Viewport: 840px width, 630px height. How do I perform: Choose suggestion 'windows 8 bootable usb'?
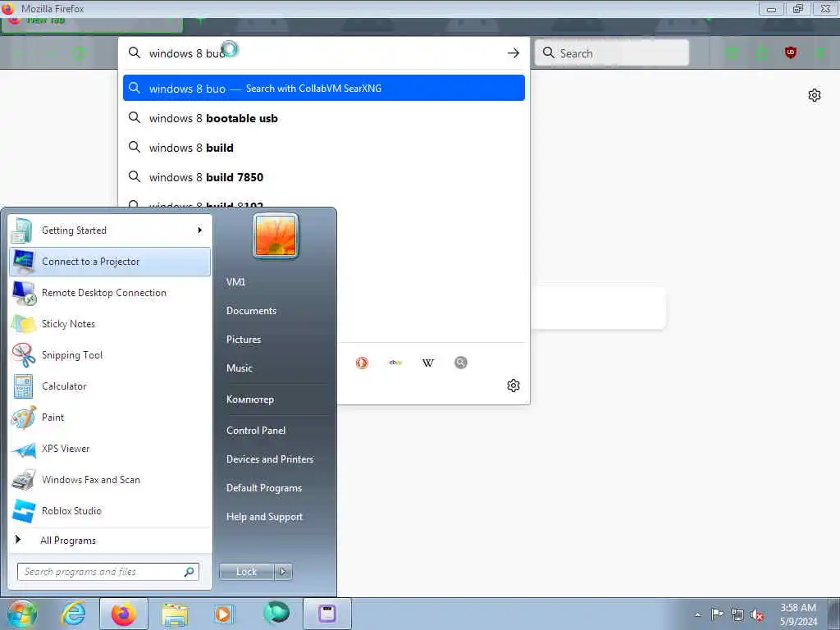(x=323, y=118)
